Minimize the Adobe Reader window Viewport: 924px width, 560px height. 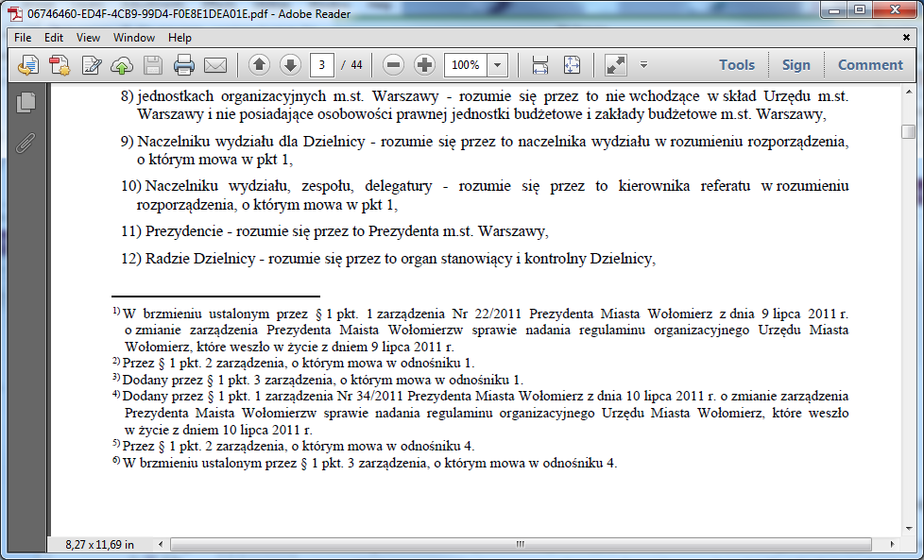click(833, 10)
